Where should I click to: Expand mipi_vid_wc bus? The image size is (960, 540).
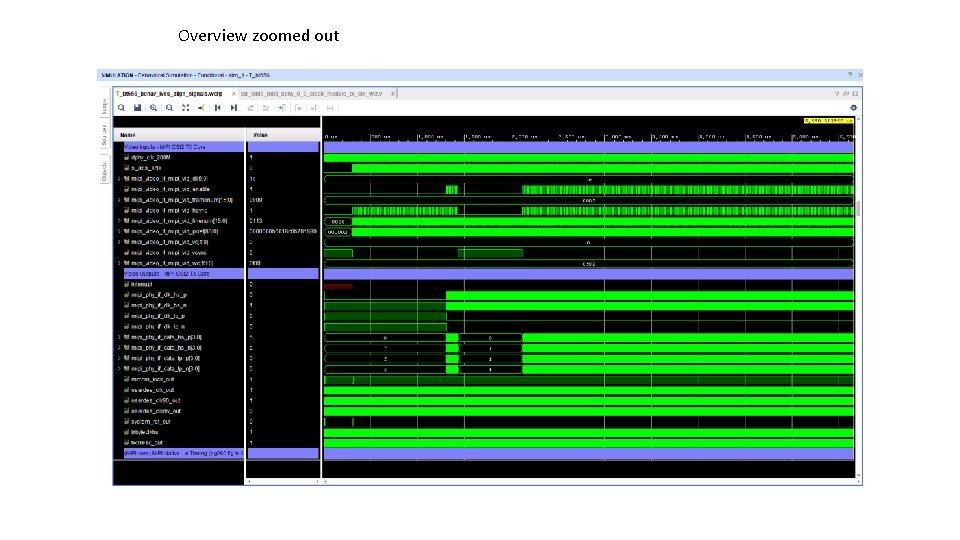pyautogui.click(x=119, y=263)
